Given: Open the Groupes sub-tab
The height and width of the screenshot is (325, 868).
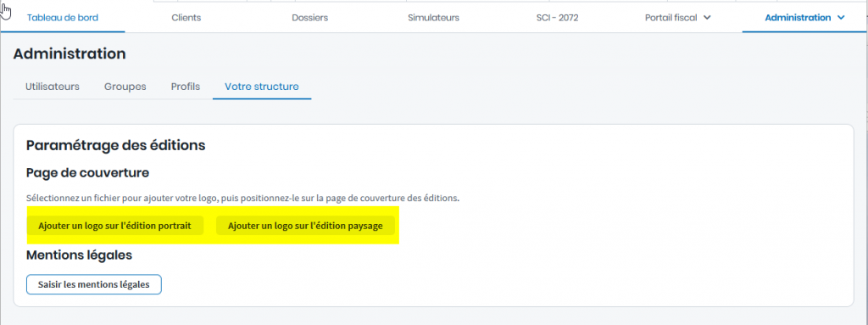Looking at the screenshot, I should click(x=125, y=87).
